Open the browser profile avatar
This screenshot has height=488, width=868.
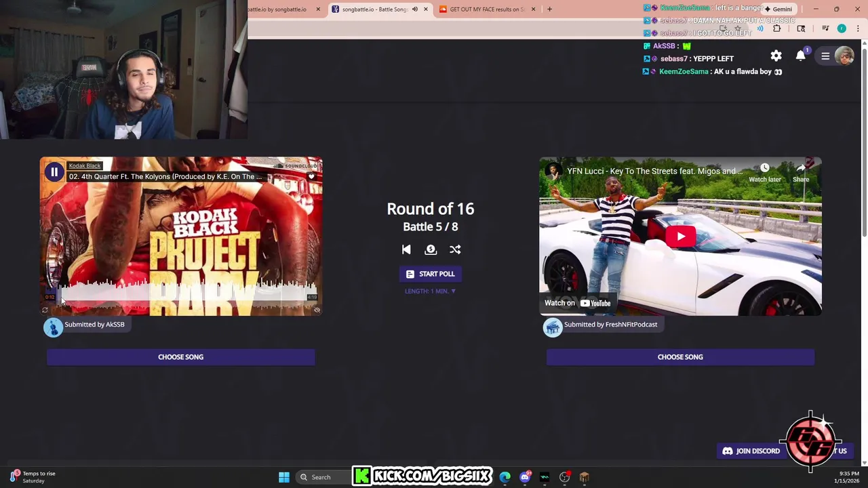pyautogui.click(x=842, y=28)
